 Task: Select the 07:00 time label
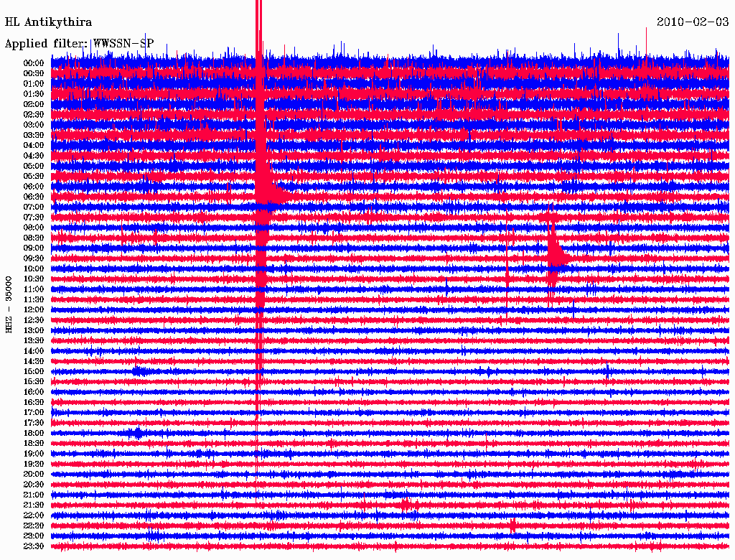pos(34,207)
